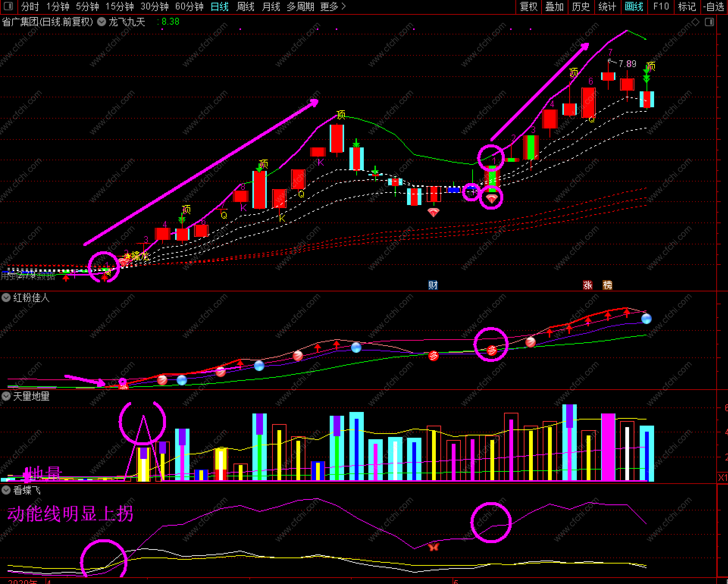Viewport: 728px width, 584px height.
Task: Toggle the 画线 drawing mode
Action: [x=634, y=6]
